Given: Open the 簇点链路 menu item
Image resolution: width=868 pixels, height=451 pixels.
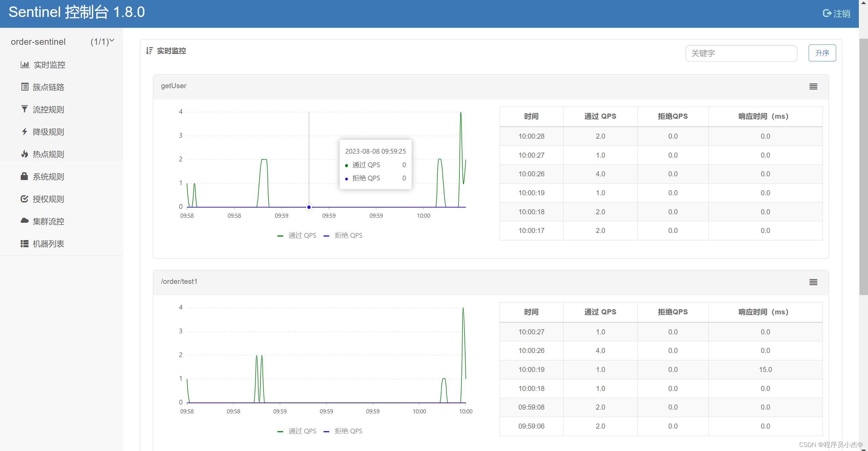Looking at the screenshot, I should pyautogui.click(x=48, y=87).
